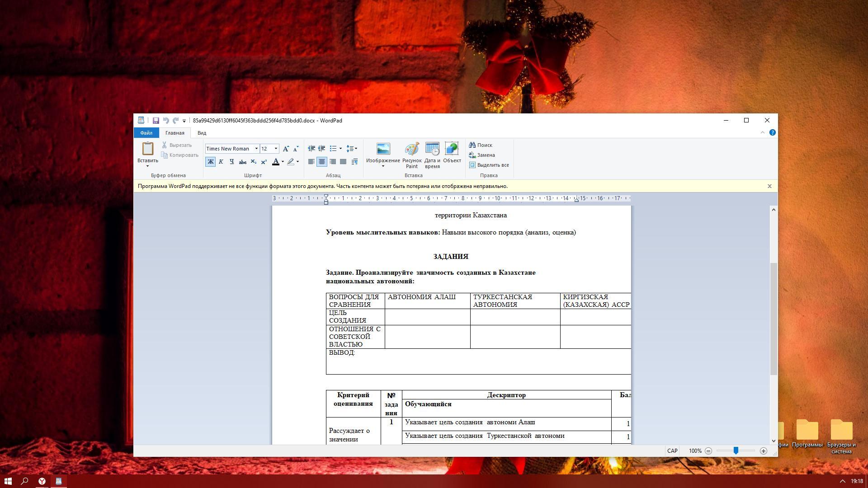The height and width of the screenshot is (488, 868).
Task: Enable center text alignment
Action: point(322,162)
